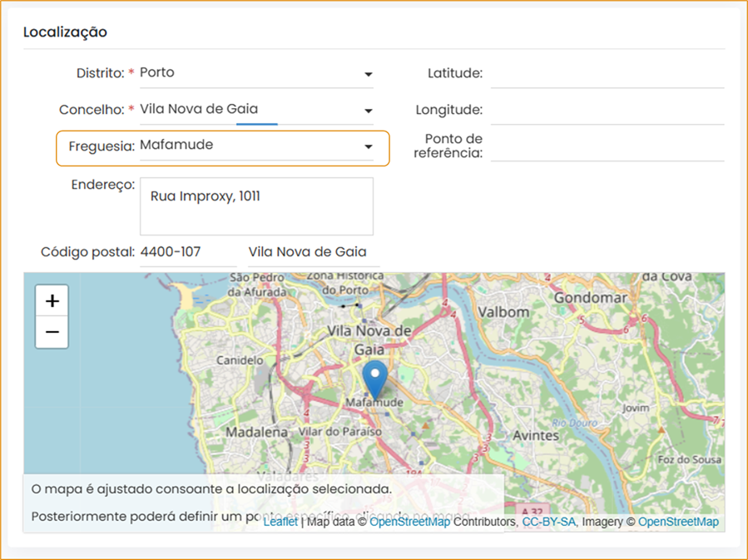The height and width of the screenshot is (560, 748).
Task: Click the Endereço text area
Action: [x=256, y=206]
